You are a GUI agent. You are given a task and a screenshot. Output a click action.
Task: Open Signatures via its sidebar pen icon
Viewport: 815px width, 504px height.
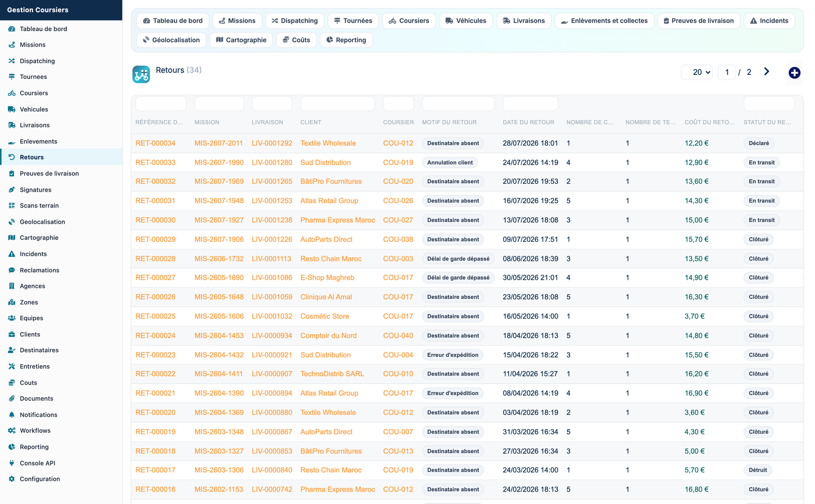11,190
